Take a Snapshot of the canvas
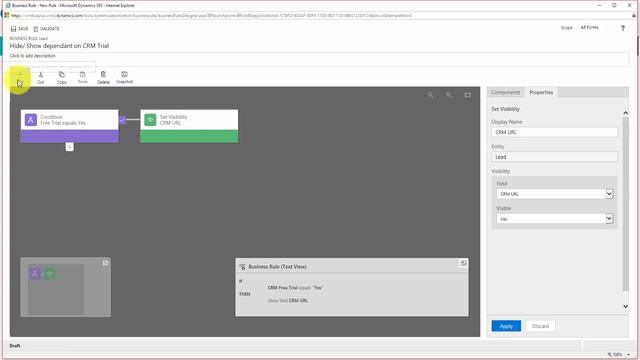 point(124,78)
